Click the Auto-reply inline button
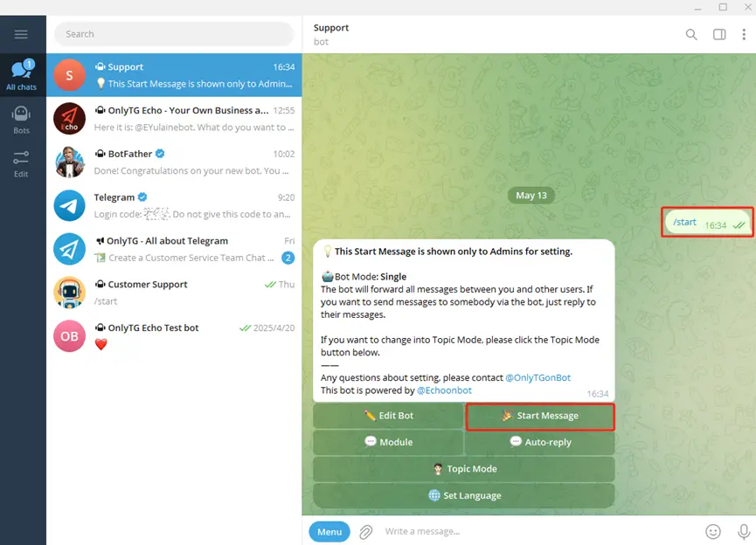 click(539, 442)
